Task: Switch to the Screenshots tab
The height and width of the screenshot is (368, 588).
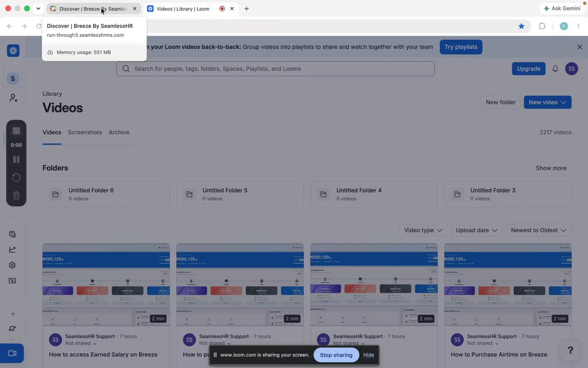Action: (85, 132)
